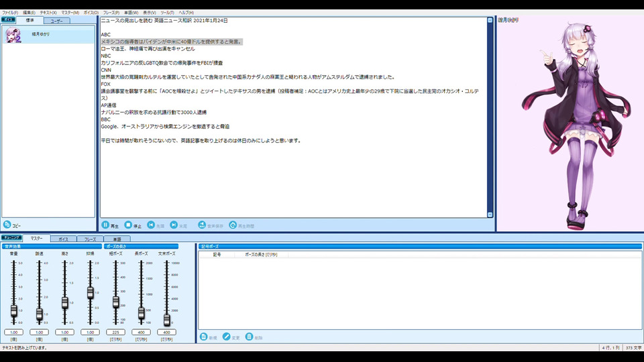Switch to the ユーザー voice tab
Viewport: 644px width, 362px height.
point(56,21)
